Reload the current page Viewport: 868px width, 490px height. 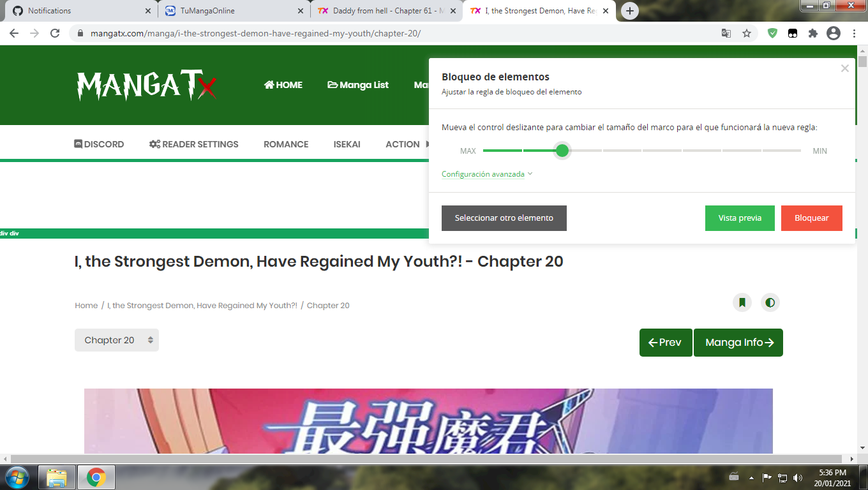click(x=55, y=33)
